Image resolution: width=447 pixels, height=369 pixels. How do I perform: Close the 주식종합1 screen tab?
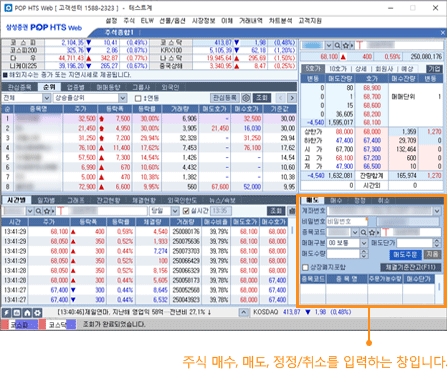[x=443, y=33]
